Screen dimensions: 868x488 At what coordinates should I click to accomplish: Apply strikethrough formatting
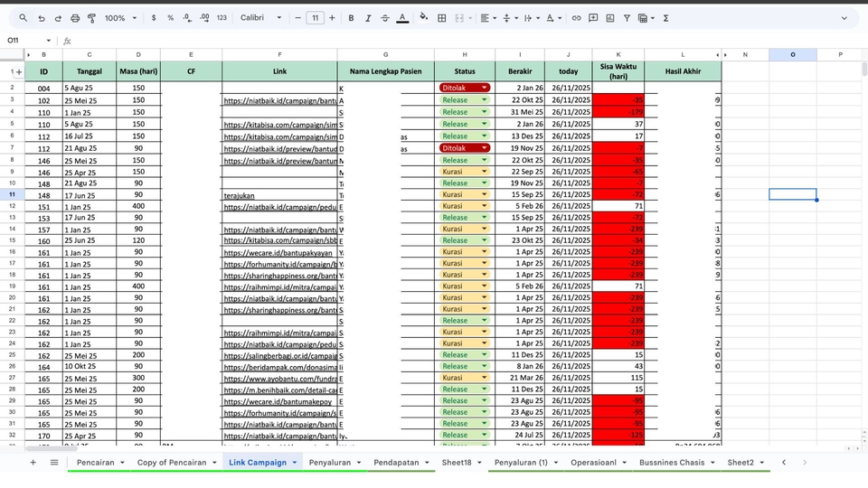coord(384,18)
